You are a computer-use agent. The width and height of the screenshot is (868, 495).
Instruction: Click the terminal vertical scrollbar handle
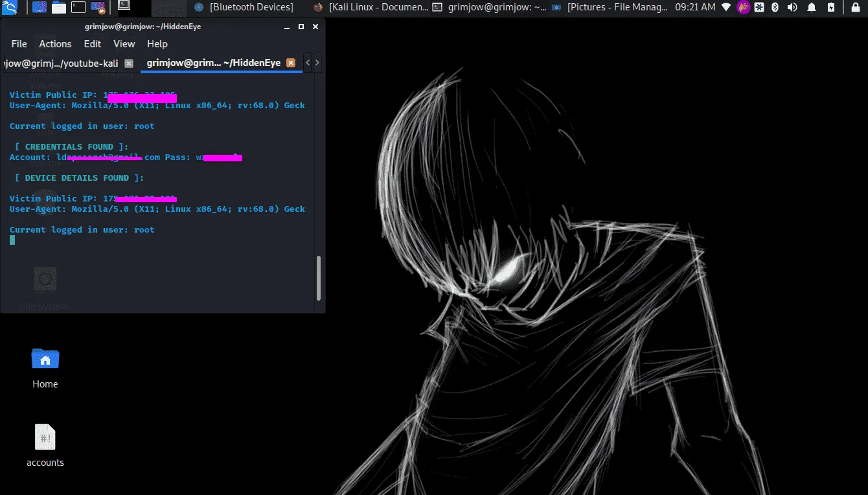point(318,278)
